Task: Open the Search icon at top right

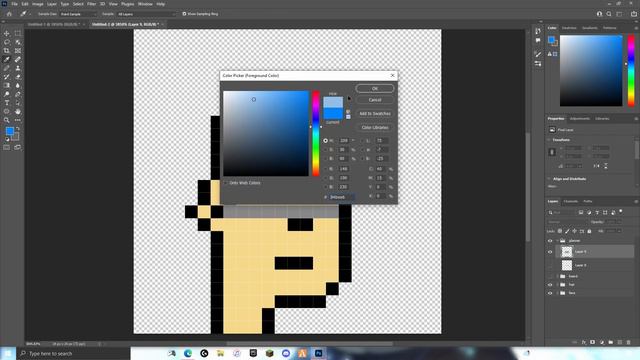Action: (x=609, y=14)
